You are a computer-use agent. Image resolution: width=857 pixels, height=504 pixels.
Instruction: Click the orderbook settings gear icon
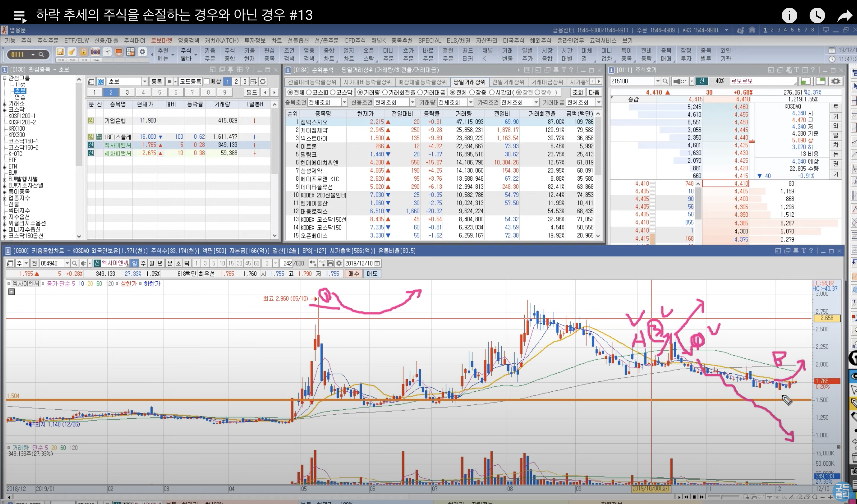pyautogui.click(x=836, y=81)
